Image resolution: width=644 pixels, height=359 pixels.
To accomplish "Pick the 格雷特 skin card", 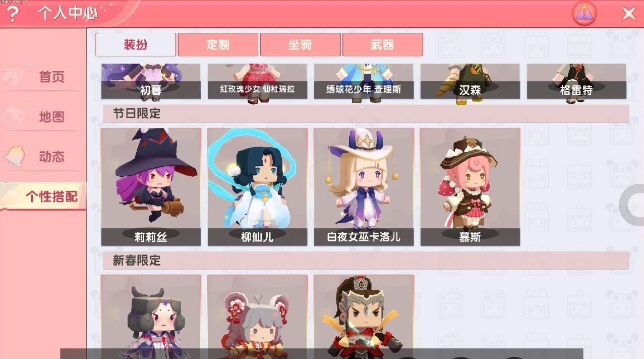I will [576, 81].
